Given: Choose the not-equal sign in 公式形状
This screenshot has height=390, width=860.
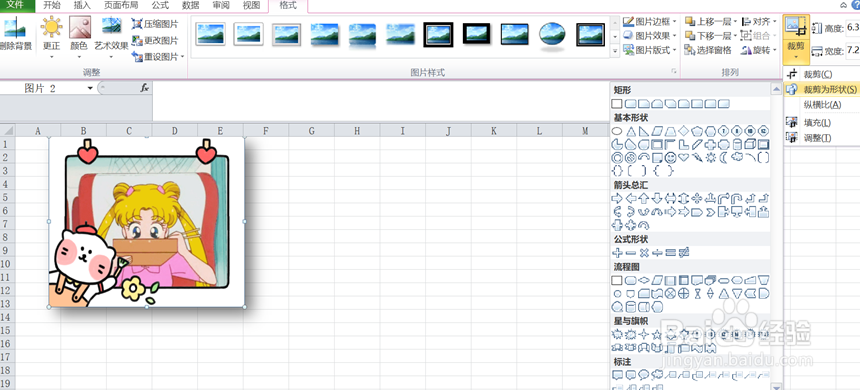Looking at the screenshot, I should coord(684,253).
